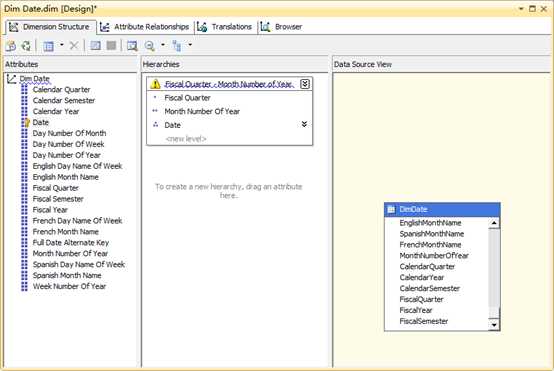Open the window position dropdown arrow
The image size is (554, 371).
click(521, 8)
